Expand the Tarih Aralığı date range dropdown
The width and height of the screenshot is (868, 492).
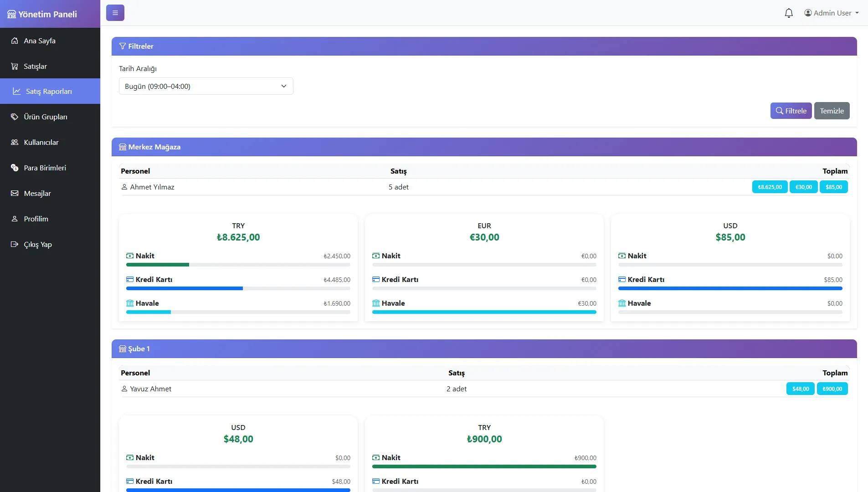pyautogui.click(x=206, y=86)
